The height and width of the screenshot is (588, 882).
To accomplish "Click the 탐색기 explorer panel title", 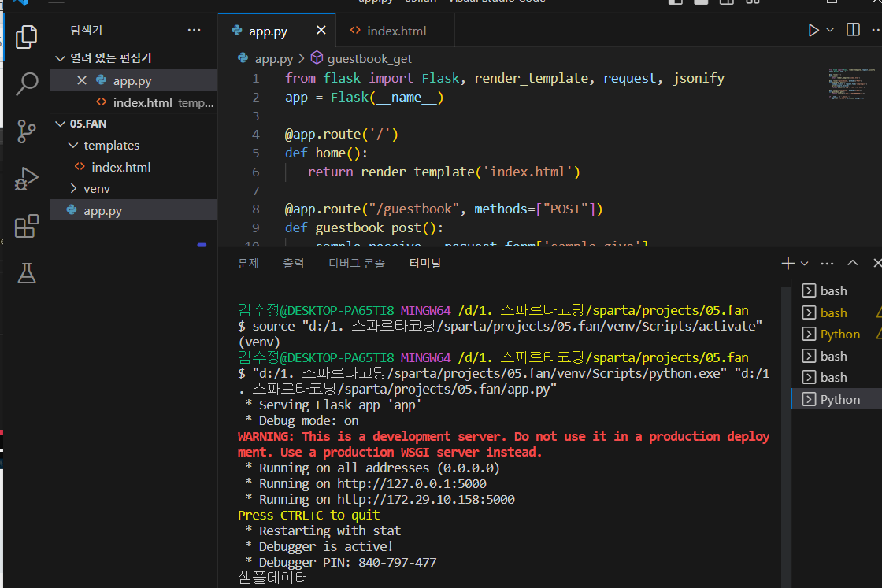I will pos(86,31).
